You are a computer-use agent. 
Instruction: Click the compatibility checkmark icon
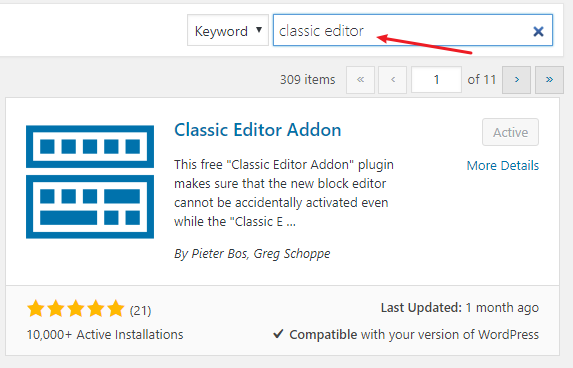[x=278, y=334]
